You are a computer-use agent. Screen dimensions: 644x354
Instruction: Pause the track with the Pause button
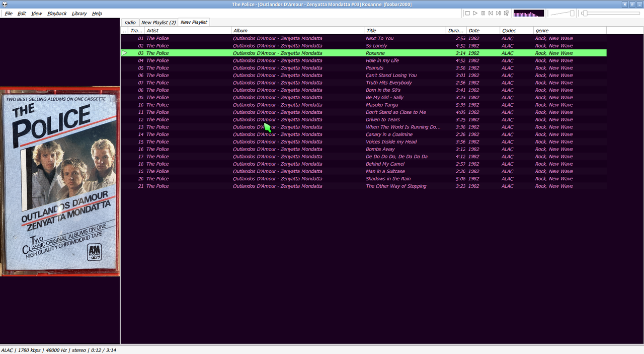click(483, 13)
